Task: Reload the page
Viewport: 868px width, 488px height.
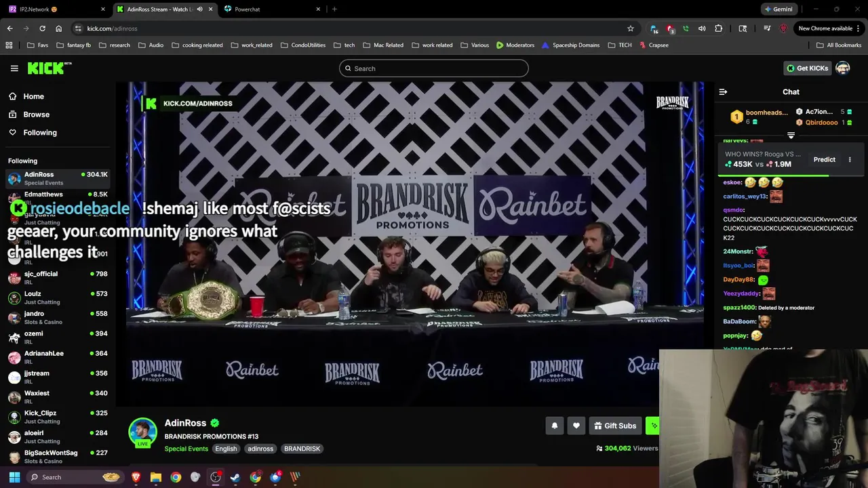Action: 42,28
